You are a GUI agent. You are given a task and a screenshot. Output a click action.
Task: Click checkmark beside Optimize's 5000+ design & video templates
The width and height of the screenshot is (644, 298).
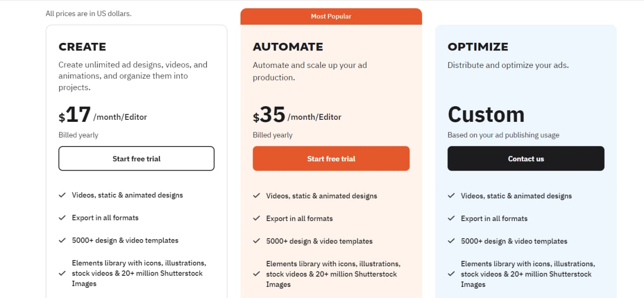click(451, 241)
